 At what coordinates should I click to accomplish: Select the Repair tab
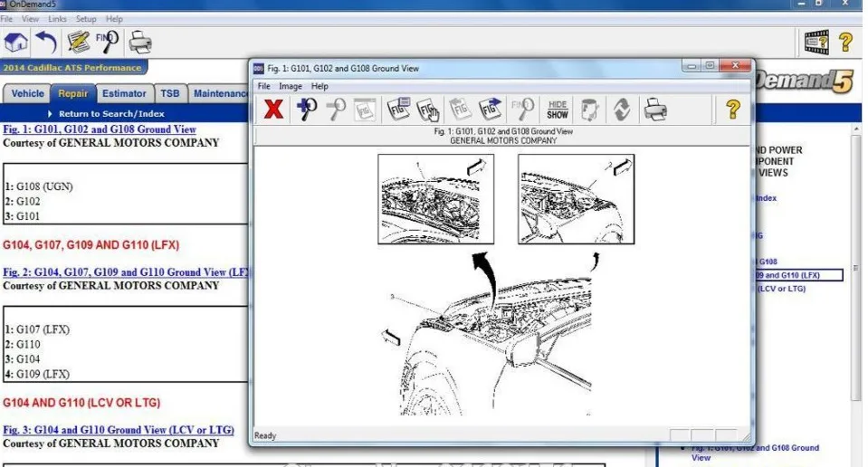73,93
